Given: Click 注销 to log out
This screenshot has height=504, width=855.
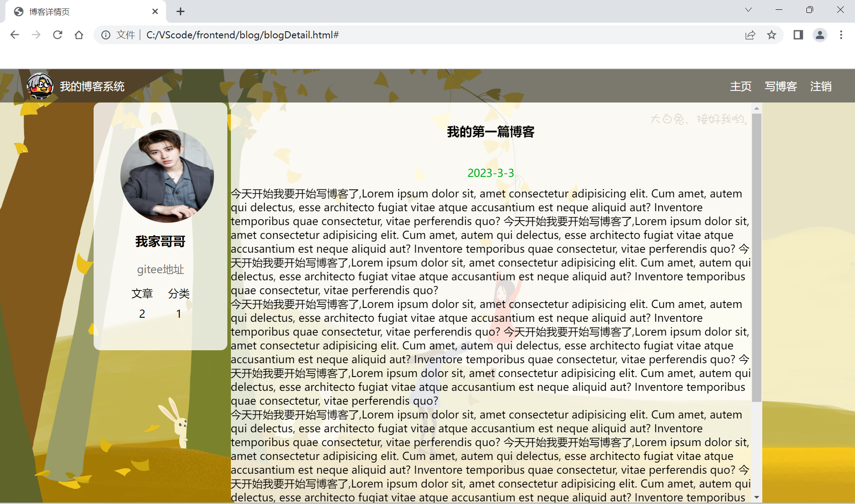Looking at the screenshot, I should tap(821, 86).
